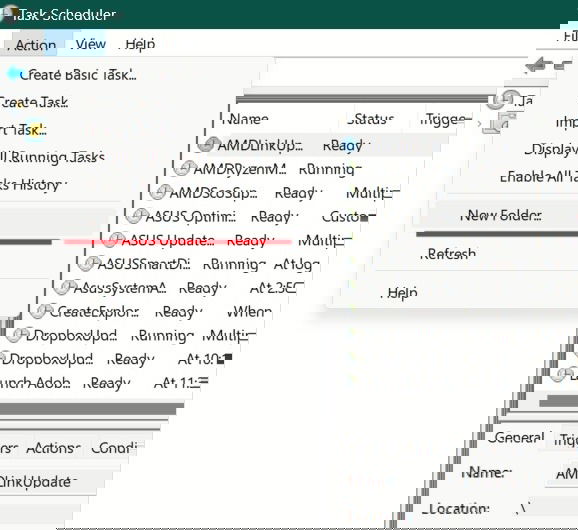Screen dimensions: 578x530
Task: Click the At log trigger of ASUSSmartD
Action: tap(297, 265)
